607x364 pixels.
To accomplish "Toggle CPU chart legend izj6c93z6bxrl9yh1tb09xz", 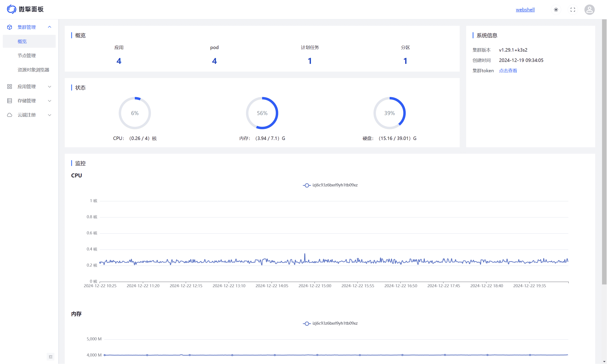I will 330,185.
